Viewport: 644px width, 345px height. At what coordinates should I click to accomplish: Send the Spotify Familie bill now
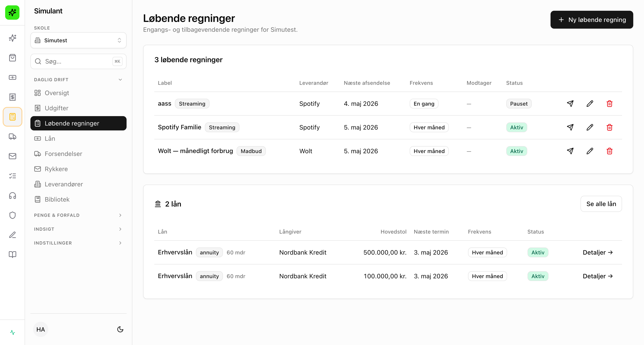570,127
